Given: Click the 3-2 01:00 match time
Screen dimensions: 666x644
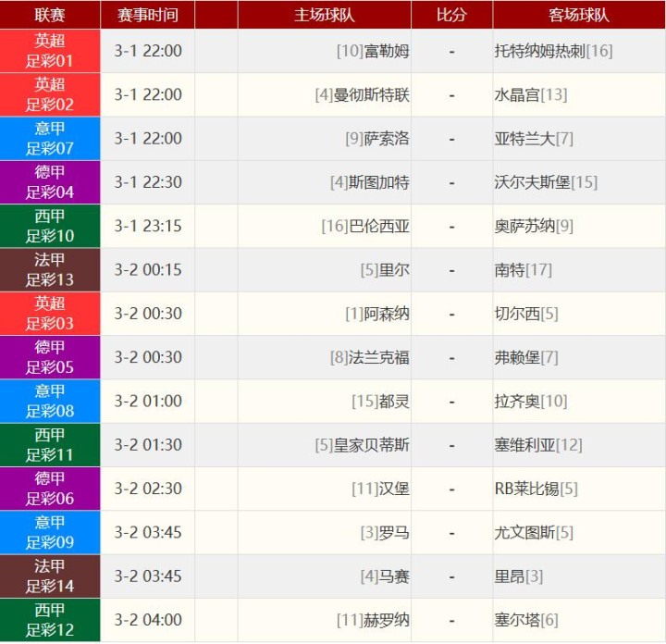Looking at the screenshot, I should pyautogui.click(x=148, y=401).
